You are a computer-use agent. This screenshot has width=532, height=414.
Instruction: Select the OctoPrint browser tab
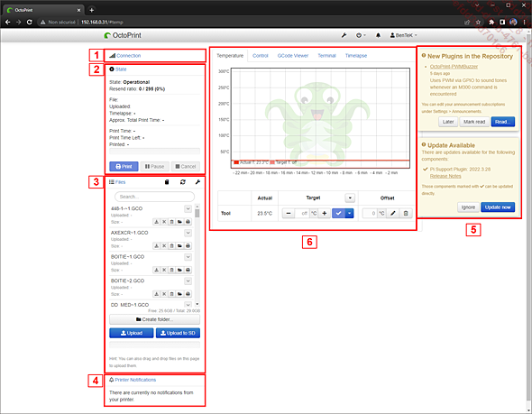(42, 10)
